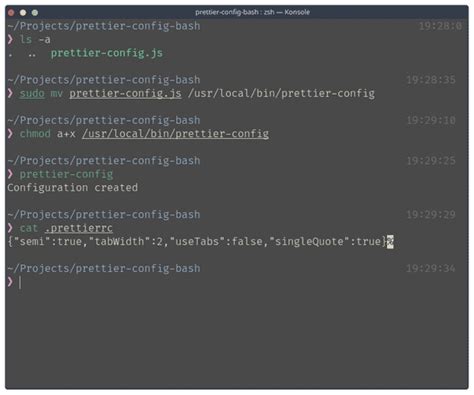Click the 'Configuration created' output line
This screenshot has width=474, height=395.
pos(73,188)
